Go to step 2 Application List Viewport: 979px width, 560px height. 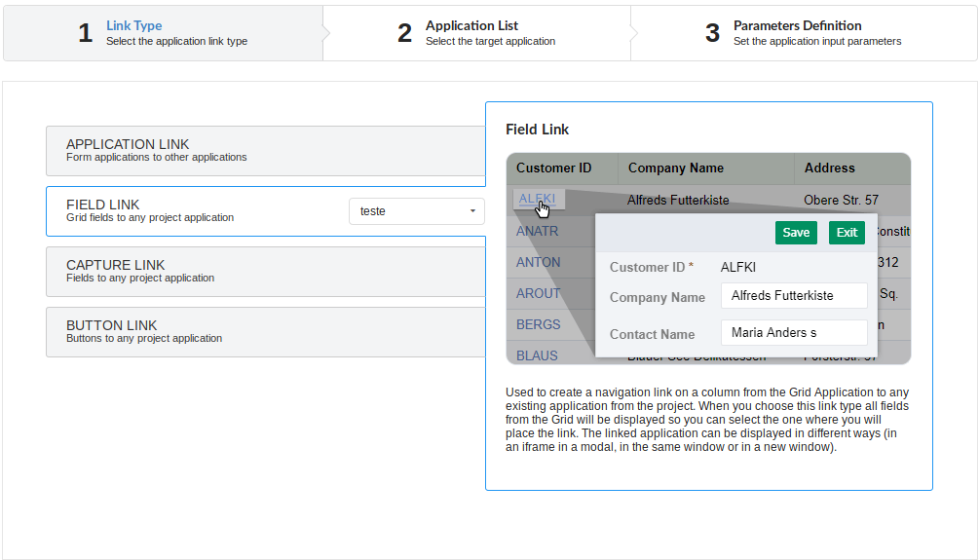[x=477, y=33]
